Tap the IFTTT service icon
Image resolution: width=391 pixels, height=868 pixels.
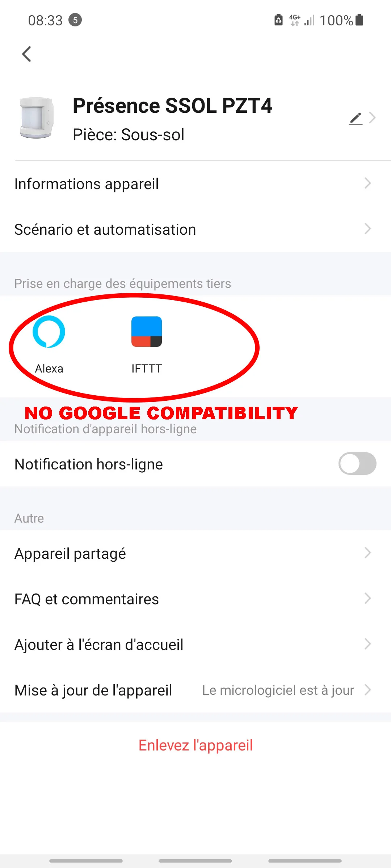147,332
